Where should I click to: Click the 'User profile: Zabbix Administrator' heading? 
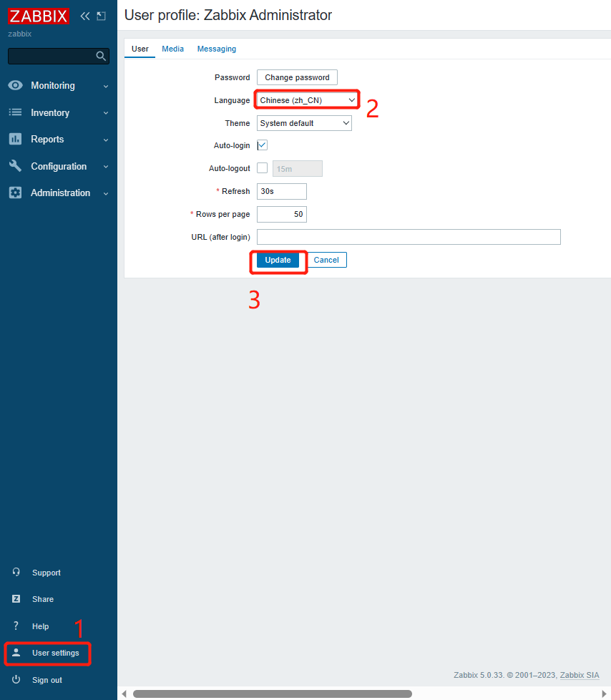228,15
